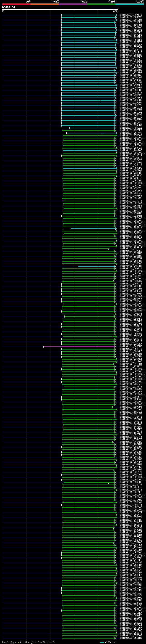Select the UniRef100_Q1KK73 label
This screenshot has height=644, width=146.
(131, 50)
